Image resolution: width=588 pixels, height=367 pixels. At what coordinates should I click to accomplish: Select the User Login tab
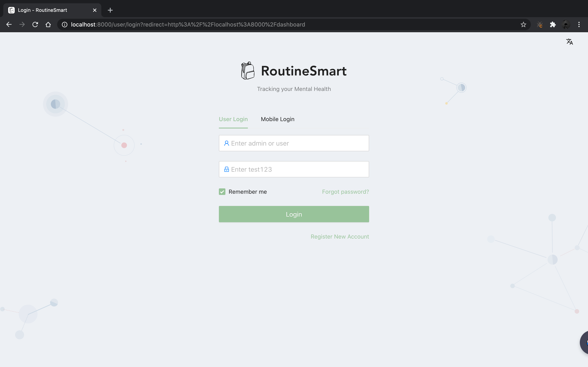point(233,119)
